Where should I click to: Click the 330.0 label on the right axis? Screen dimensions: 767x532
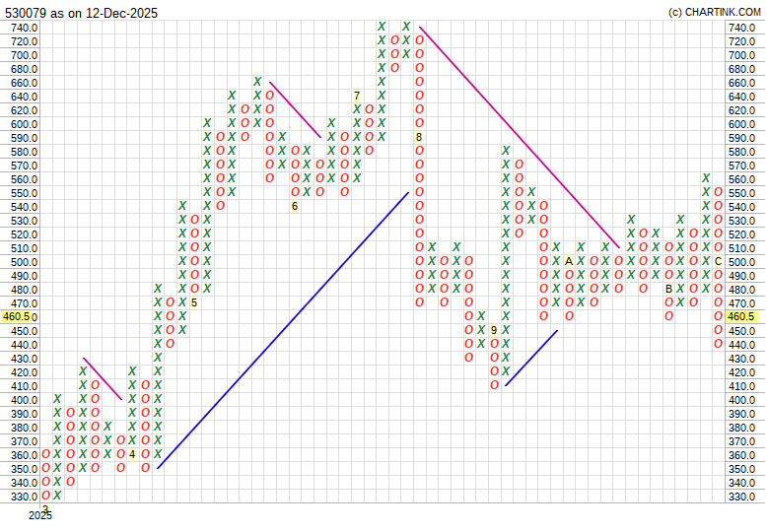tap(741, 497)
